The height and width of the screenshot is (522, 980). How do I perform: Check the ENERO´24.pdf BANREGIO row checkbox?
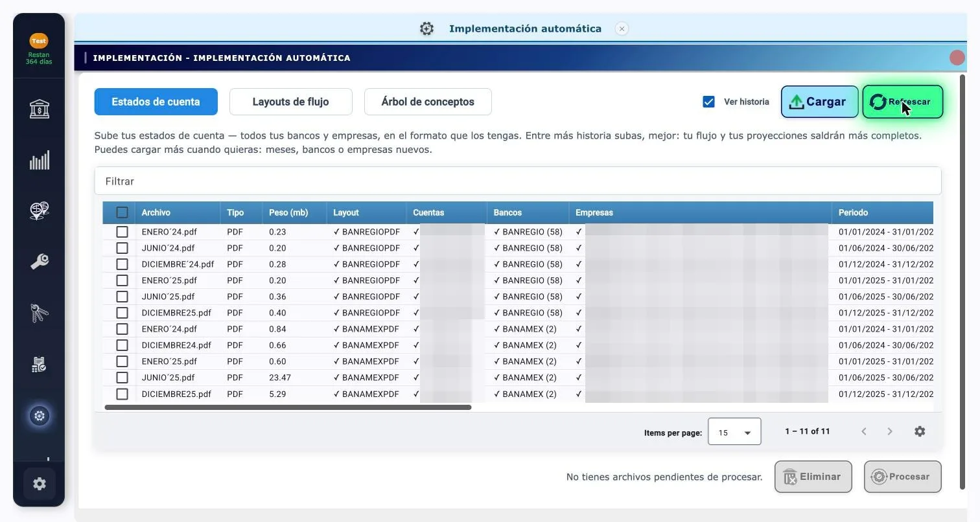(x=122, y=232)
